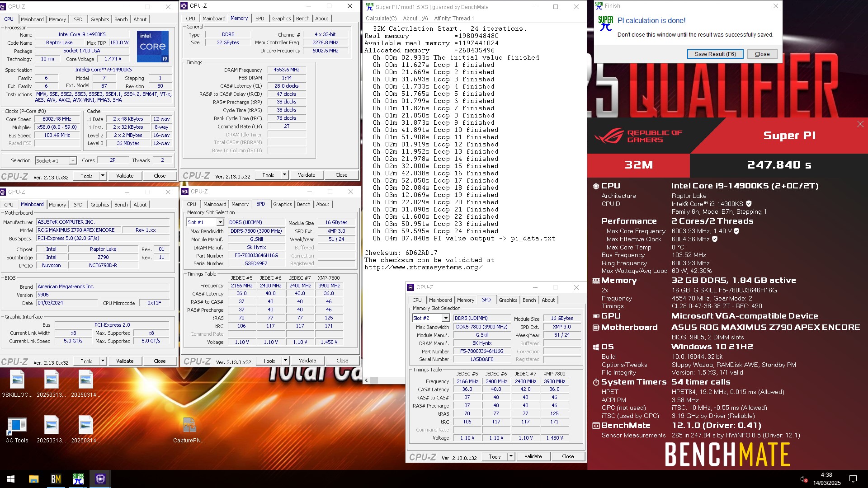Switch to Bench tab in CPU-Z CPU window
This screenshot has width=868, height=488.
point(121,19)
